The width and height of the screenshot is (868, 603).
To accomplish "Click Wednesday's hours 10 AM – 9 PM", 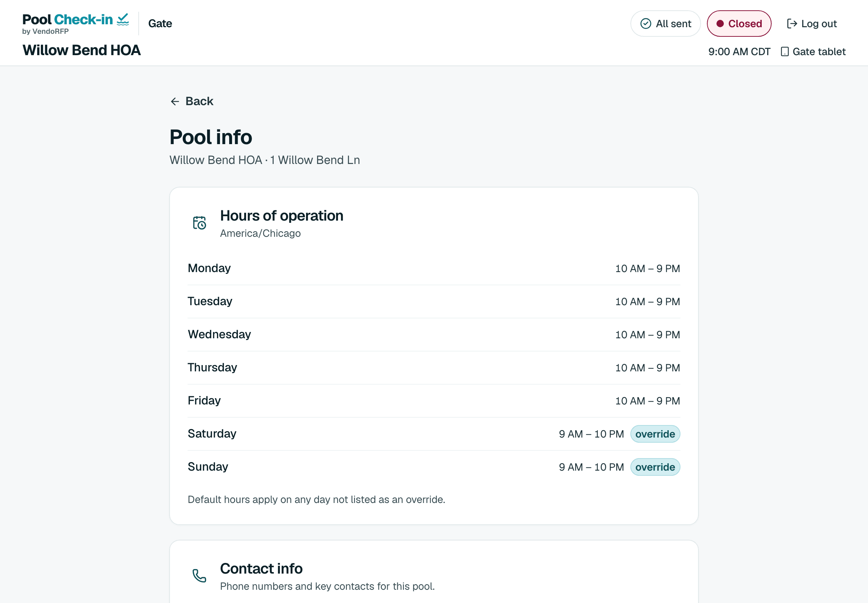I will point(648,335).
